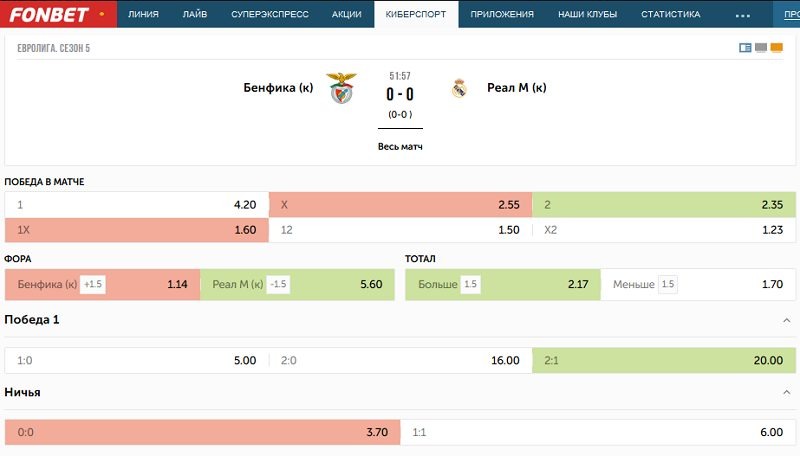Click the Benfica team crest
Viewport: 800px width, 456px height.
point(343,88)
